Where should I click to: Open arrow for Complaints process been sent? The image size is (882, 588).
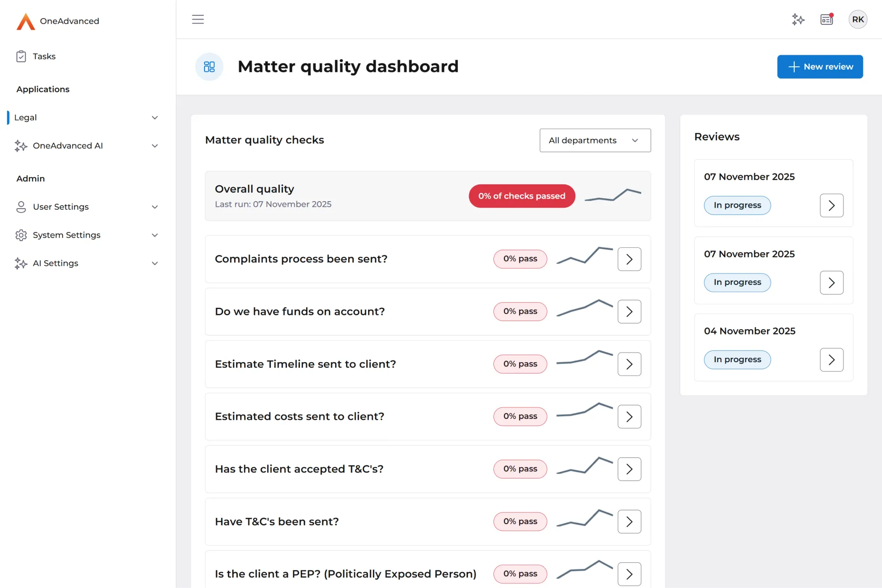[629, 259]
